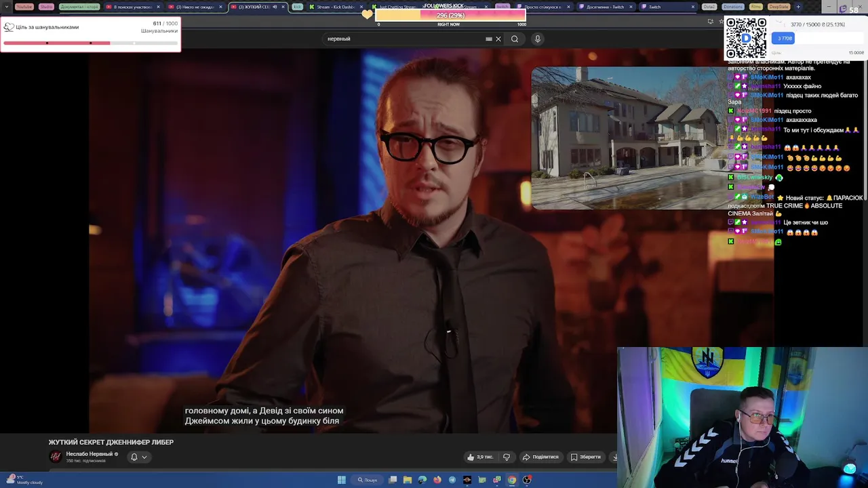Open Неслабо Нервный channel name link
Viewport: 868px width, 488px height.
coord(89,454)
